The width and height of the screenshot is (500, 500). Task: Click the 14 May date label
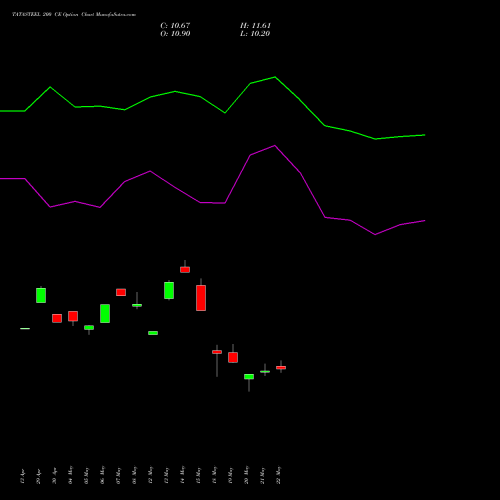click(183, 475)
